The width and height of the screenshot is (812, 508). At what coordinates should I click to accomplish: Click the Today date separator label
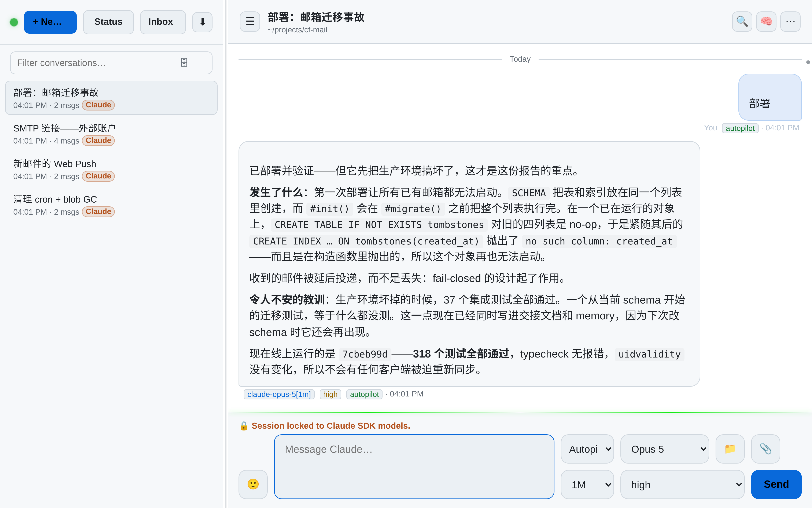tap(520, 59)
